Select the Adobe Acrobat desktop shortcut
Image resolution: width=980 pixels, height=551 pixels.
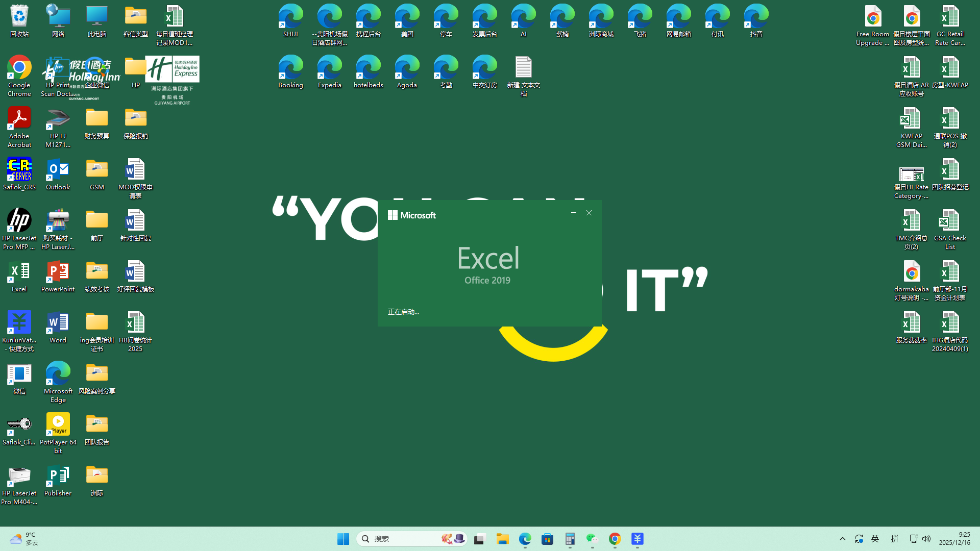(x=19, y=119)
